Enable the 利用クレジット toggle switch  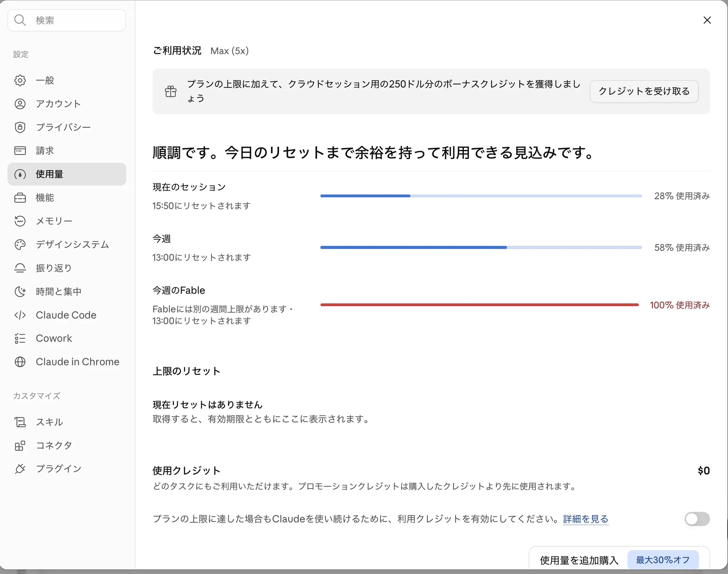tap(697, 519)
